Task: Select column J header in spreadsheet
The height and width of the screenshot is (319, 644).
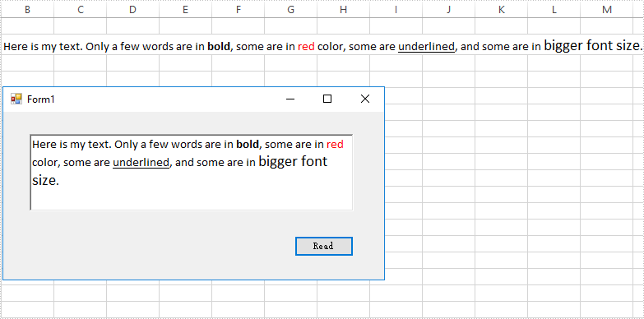Action: 448,9
